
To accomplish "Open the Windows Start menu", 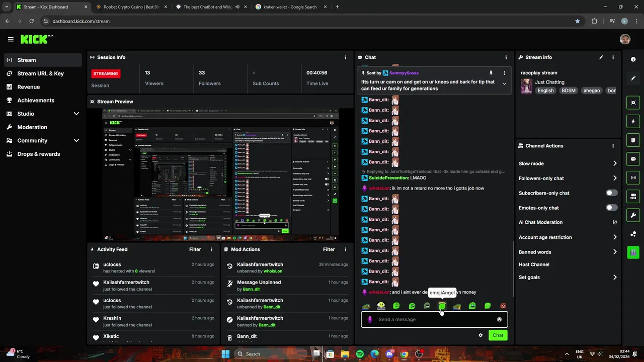I will tap(225, 354).
